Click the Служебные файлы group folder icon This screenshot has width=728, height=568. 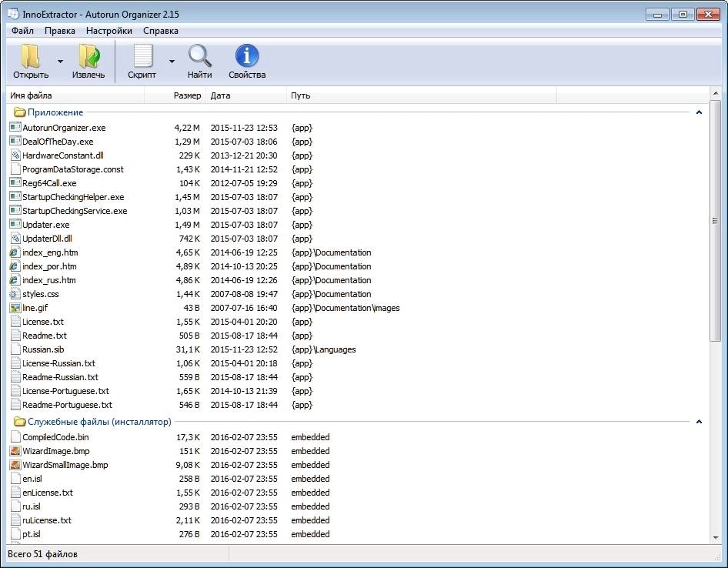[19, 422]
